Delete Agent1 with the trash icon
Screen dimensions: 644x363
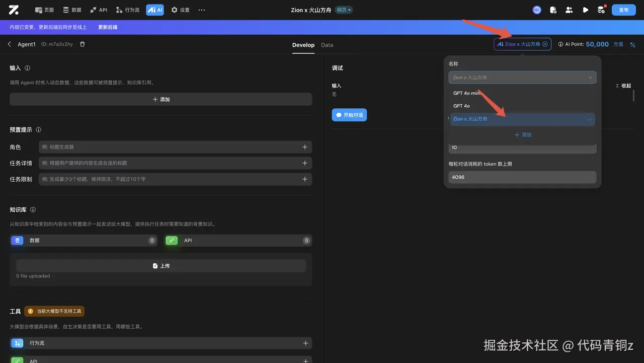tap(83, 44)
